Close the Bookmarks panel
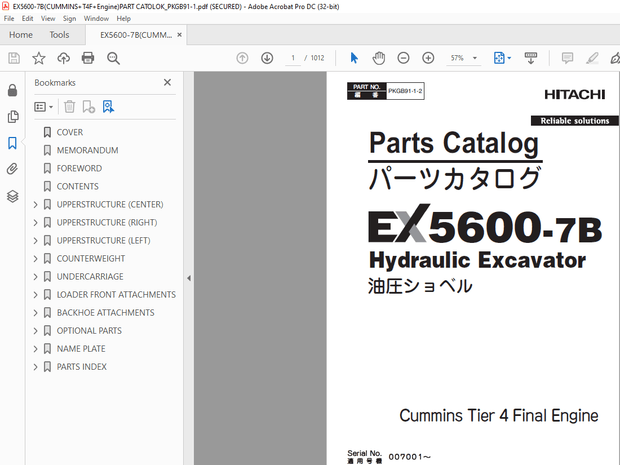This screenshot has height=465, width=620. point(167,82)
